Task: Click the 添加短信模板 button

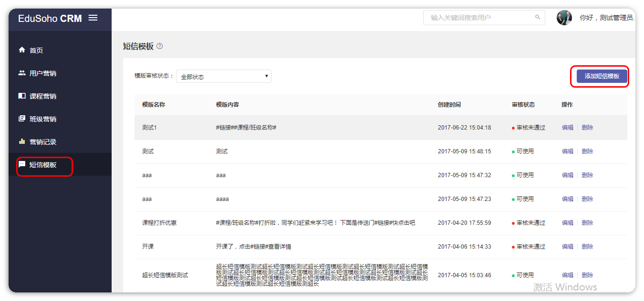Action: point(602,76)
